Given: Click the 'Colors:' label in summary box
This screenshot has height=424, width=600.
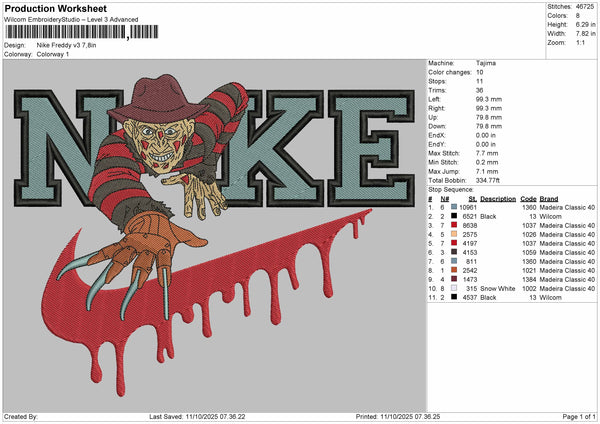Looking at the screenshot, I should point(558,16).
